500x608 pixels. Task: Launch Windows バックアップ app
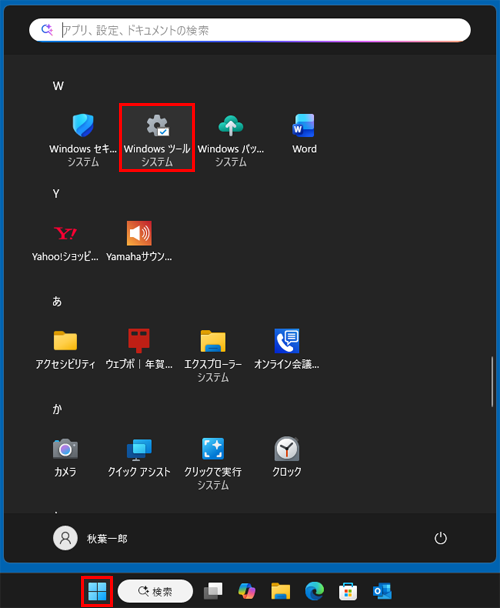tap(231, 140)
